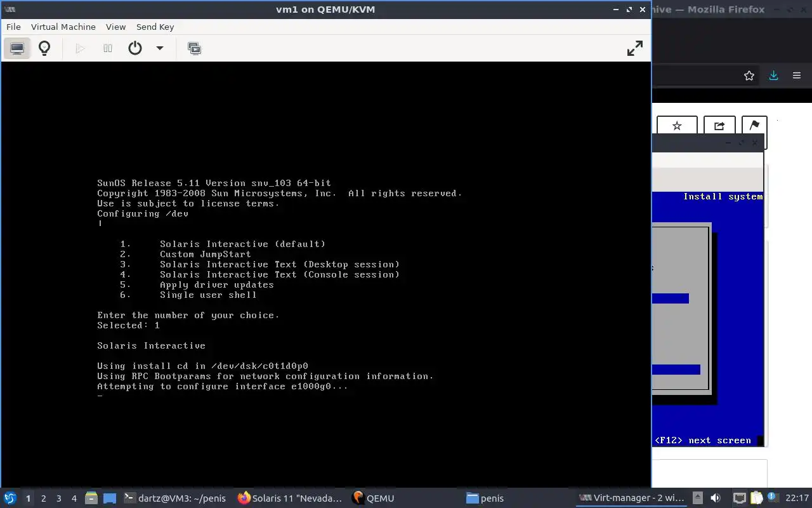
Task: Switch to workspace 2
Action: (x=43, y=498)
